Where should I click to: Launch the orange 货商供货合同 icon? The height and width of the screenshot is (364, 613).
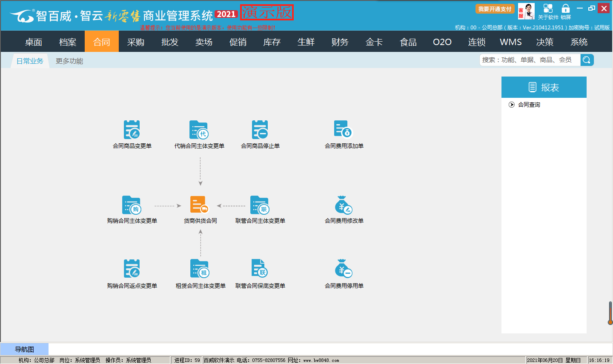click(199, 205)
